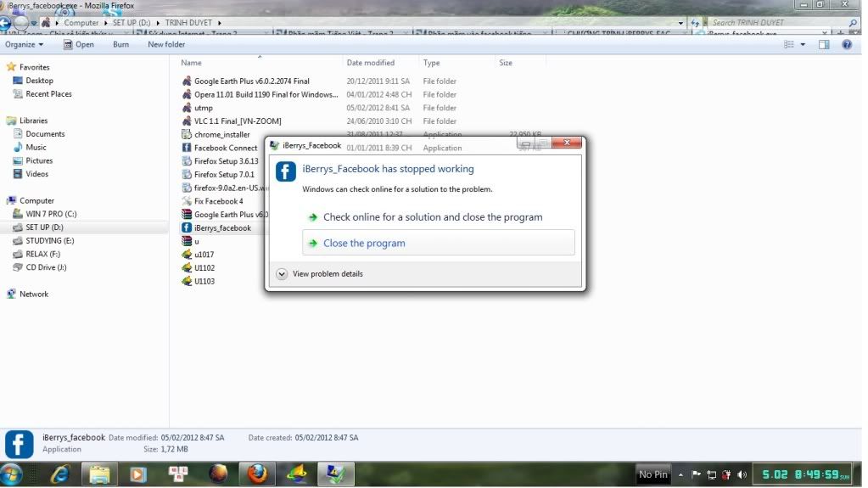Viewport: 868px width, 488px height.
Task: Select the Firefox Setup 3.6.13 icon
Action: [187, 160]
